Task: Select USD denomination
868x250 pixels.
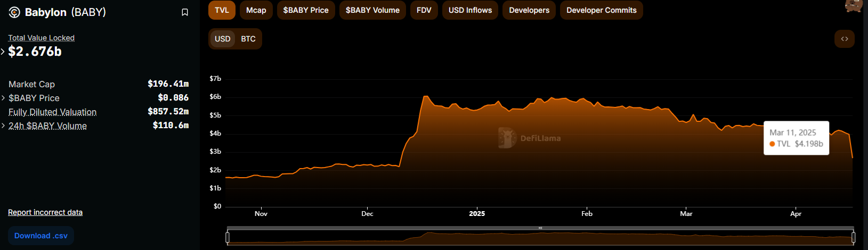Action: (x=222, y=39)
